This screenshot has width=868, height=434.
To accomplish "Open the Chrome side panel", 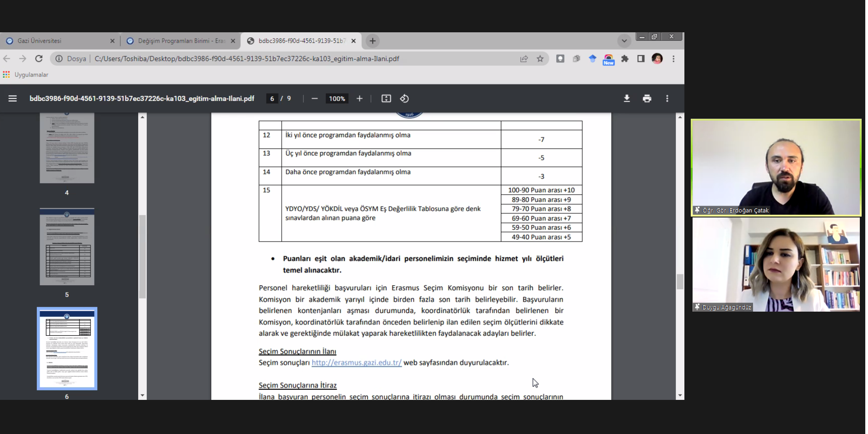I will coord(641,59).
